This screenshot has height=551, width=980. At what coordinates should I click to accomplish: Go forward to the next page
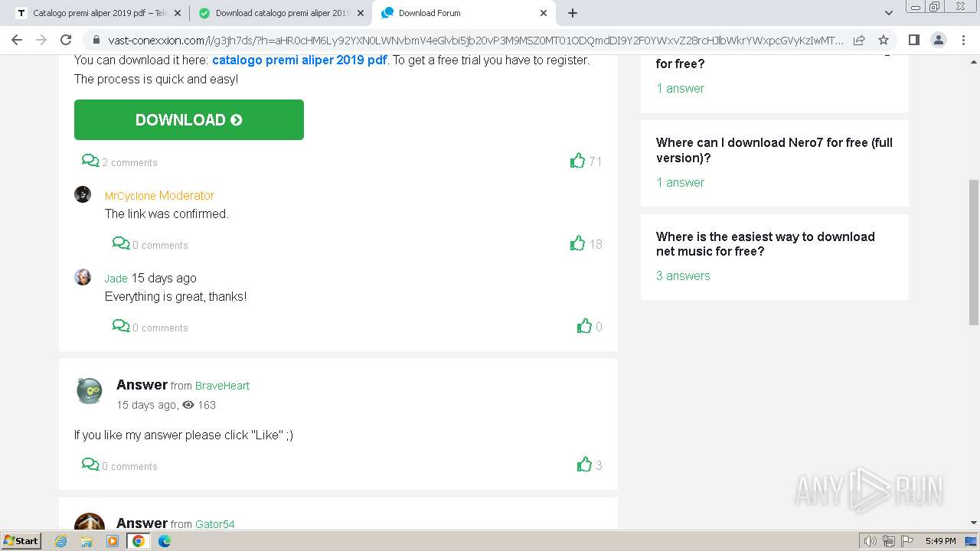pos(41,40)
